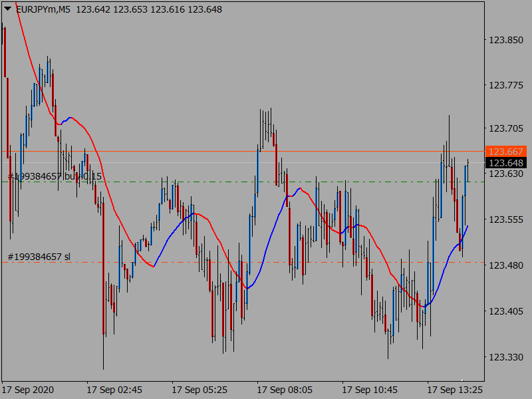Screen dimensions: 532x399
Task: Click the 17 Sep 08:05 time label
Action: point(285,390)
